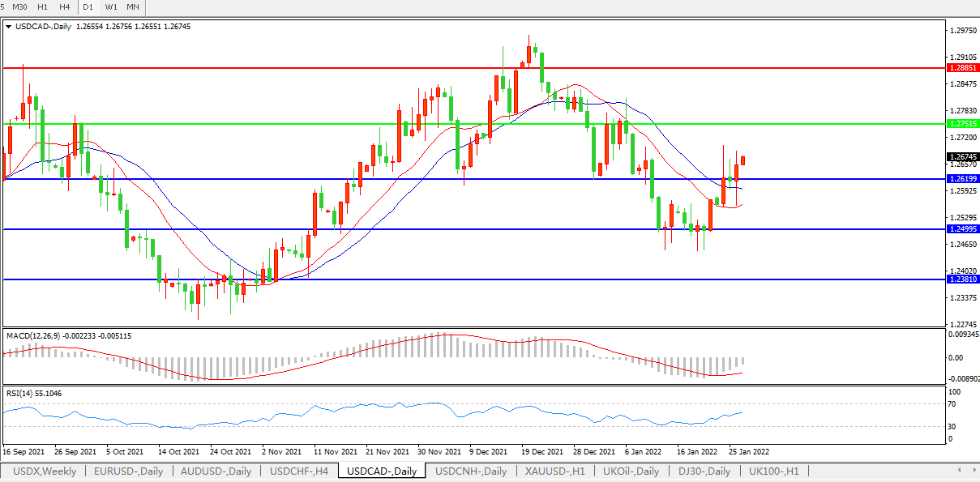Select the UK100-,H1 chart tab

point(773,471)
